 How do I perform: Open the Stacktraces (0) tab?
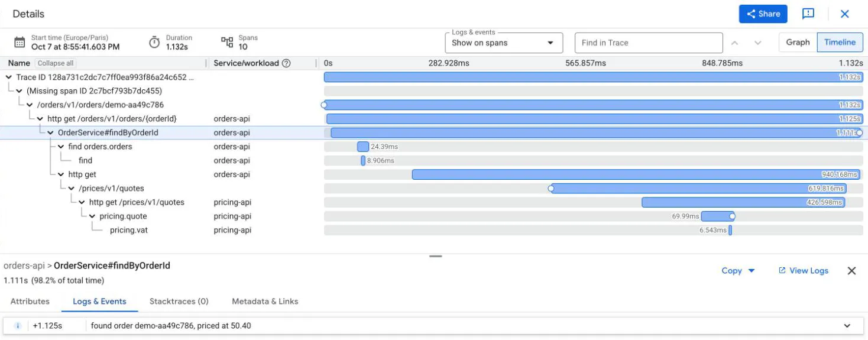(x=179, y=302)
